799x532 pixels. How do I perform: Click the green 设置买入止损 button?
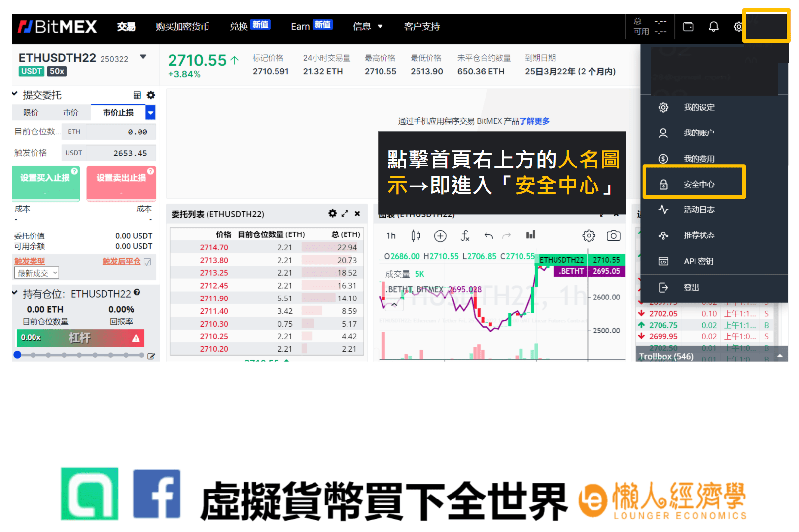pyautogui.click(x=46, y=183)
